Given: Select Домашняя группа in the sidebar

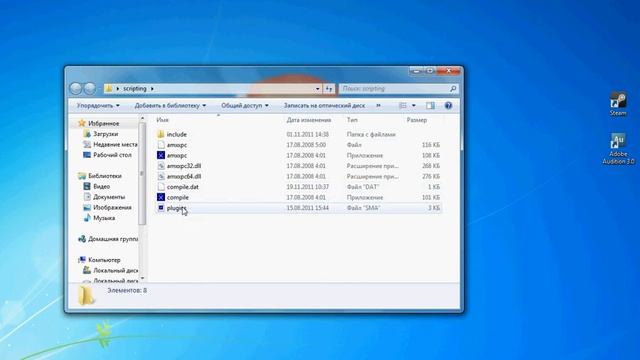Looking at the screenshot, I should coord(113,239).
